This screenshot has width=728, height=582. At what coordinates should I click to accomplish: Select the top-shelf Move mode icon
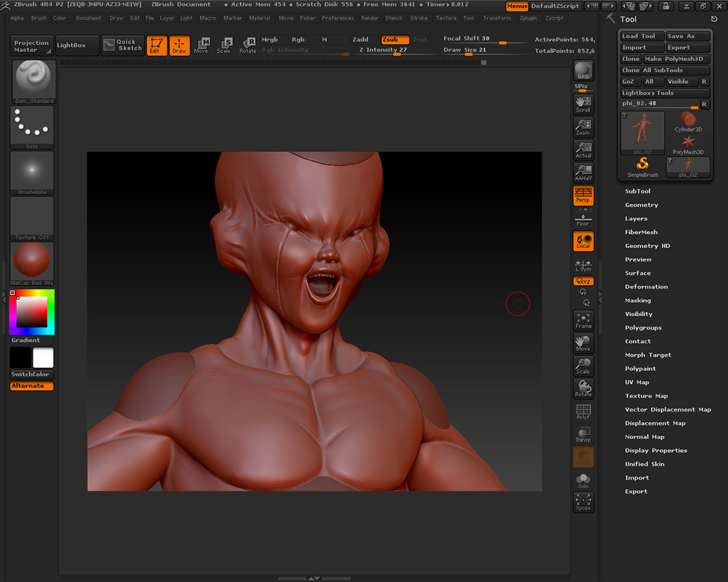[x=201, y=45]
